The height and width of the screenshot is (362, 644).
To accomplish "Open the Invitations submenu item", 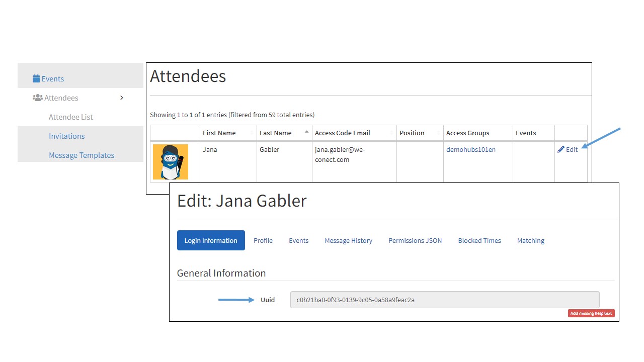I will pyautogui.click(x=67, y=136).
